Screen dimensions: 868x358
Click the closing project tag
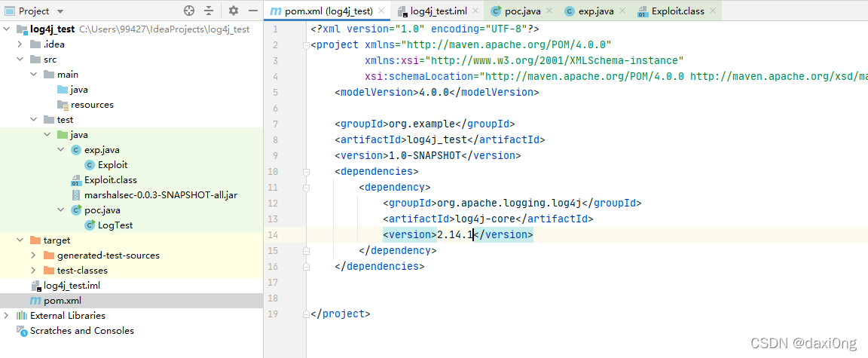341,314
